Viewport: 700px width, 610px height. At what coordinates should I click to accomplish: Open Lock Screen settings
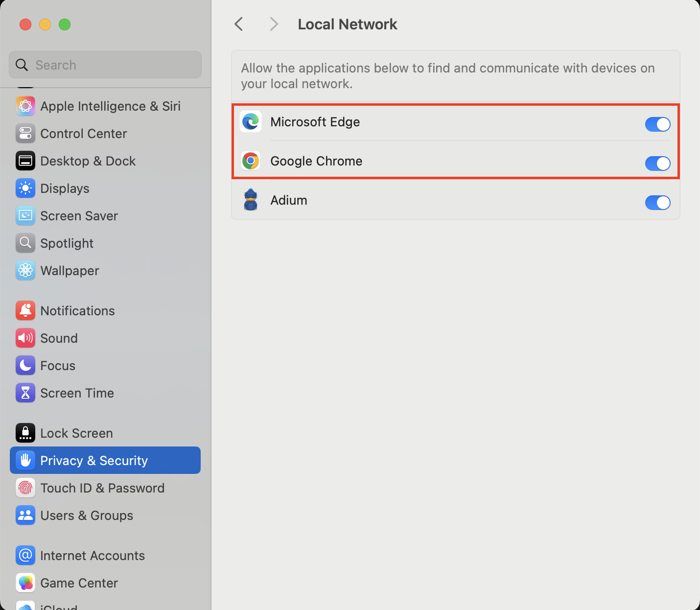click(x=105, y=433)
